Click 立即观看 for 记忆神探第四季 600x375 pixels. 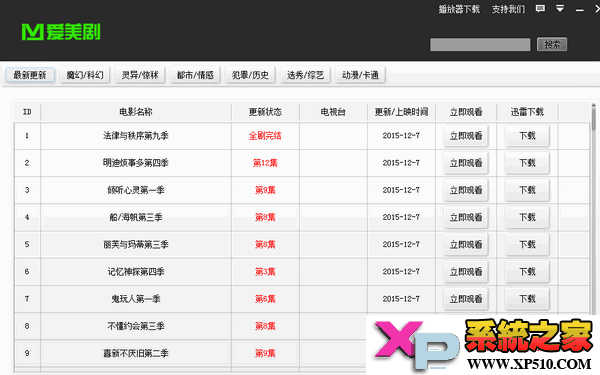(466, 272)
